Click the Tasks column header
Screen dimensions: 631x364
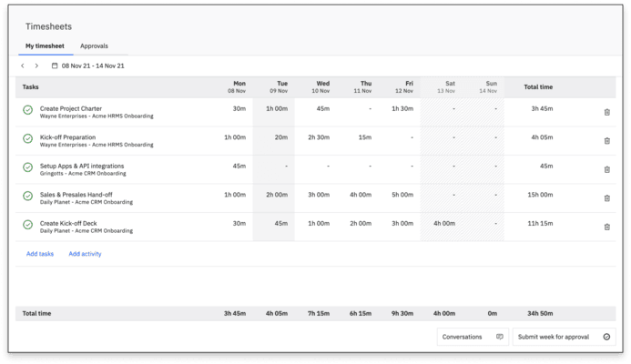tap(31, 86)
